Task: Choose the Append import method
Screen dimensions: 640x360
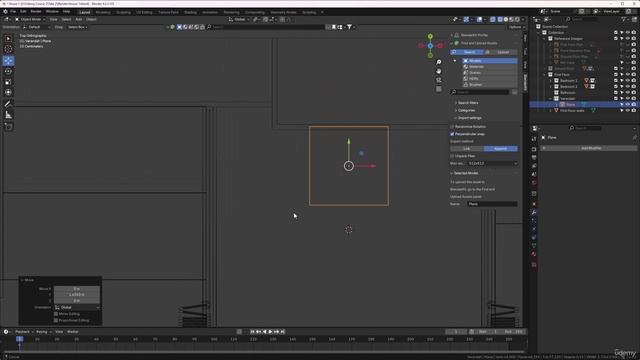Action: pyautogui.click(x=500, y=149)
